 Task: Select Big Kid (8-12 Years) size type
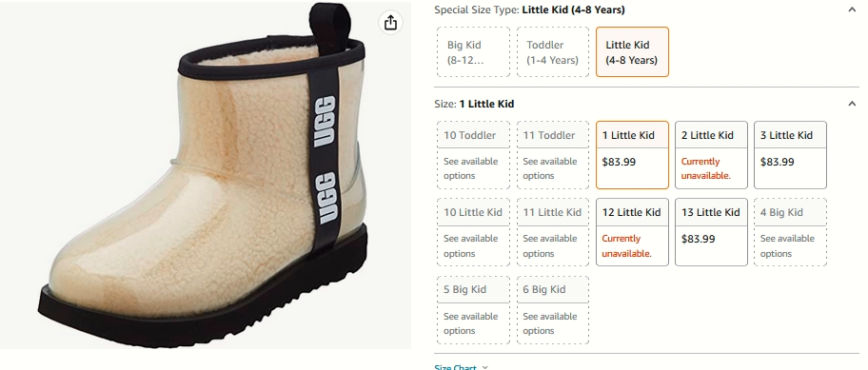(x=473, y=52)
